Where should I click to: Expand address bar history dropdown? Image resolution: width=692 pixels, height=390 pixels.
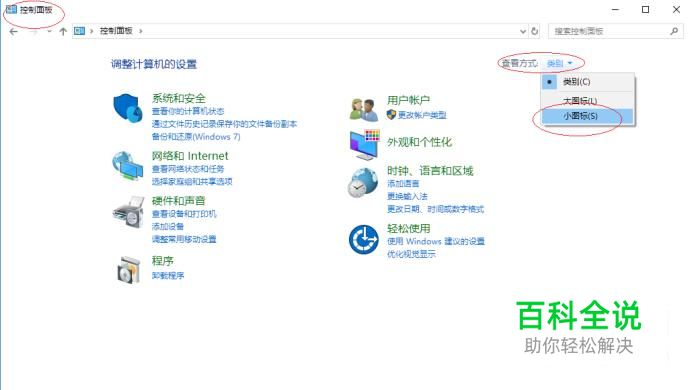[523, 31]
